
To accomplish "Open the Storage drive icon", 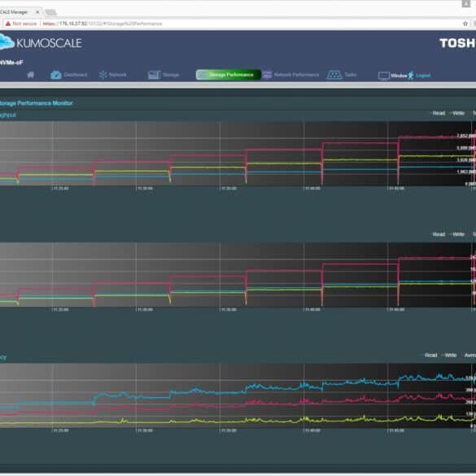I will click(154, 75).
